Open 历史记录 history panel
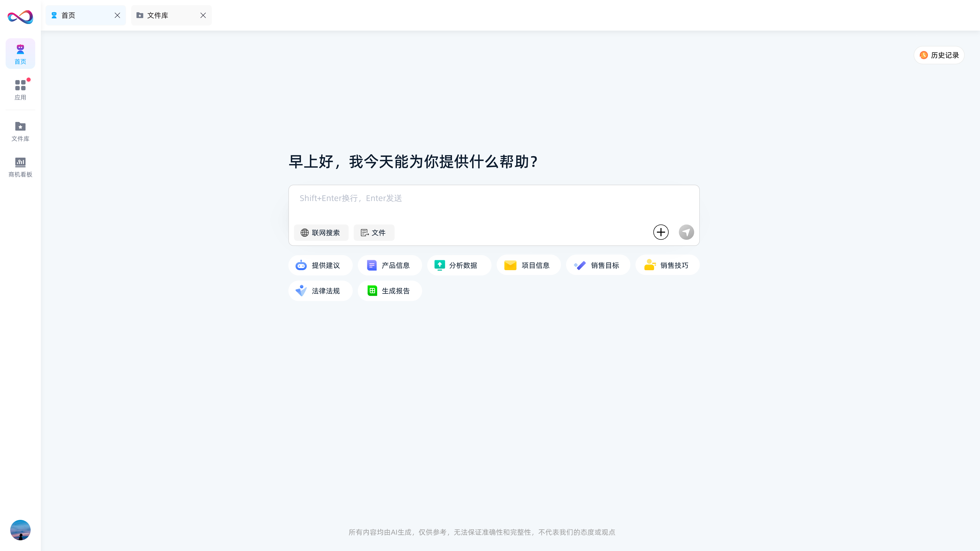The image size is (980, 551). click(x=939, y=55)
